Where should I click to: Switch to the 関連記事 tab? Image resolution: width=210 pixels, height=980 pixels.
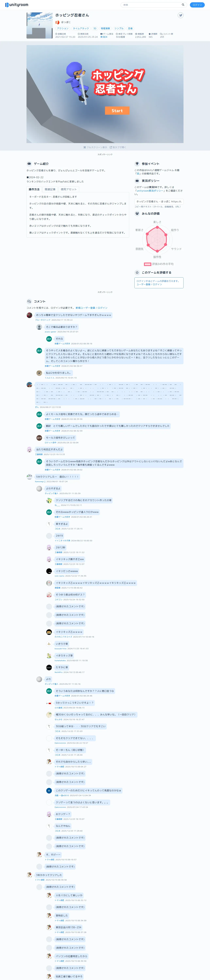pos(50,189)
